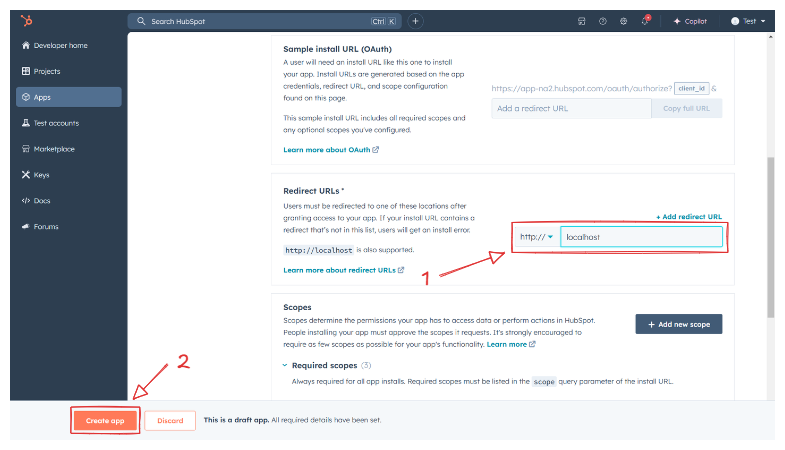Image resolution: width=785 pixels, height=450 pixels.
Task: Click the Marketplace storefront icon
Action: pos(26,149)
